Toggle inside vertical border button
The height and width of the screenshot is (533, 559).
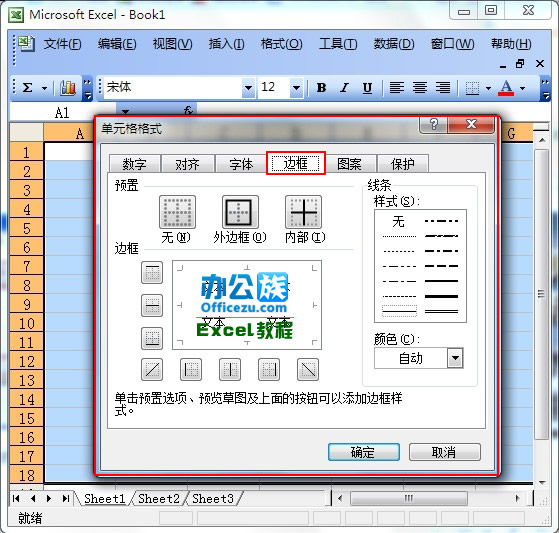pyautogui.click(x=230, y=369)
